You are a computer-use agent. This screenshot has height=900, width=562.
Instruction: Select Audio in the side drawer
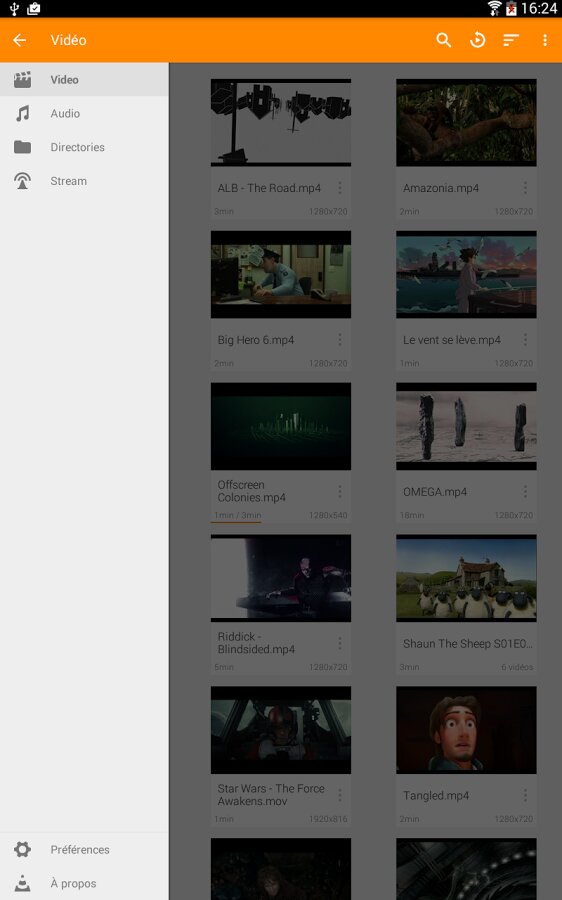point(84,114)
